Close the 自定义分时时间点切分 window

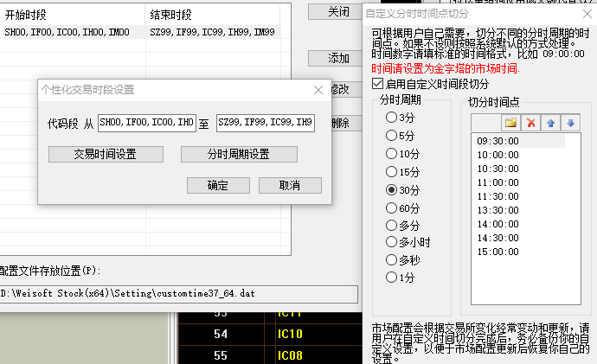(587, 14)
